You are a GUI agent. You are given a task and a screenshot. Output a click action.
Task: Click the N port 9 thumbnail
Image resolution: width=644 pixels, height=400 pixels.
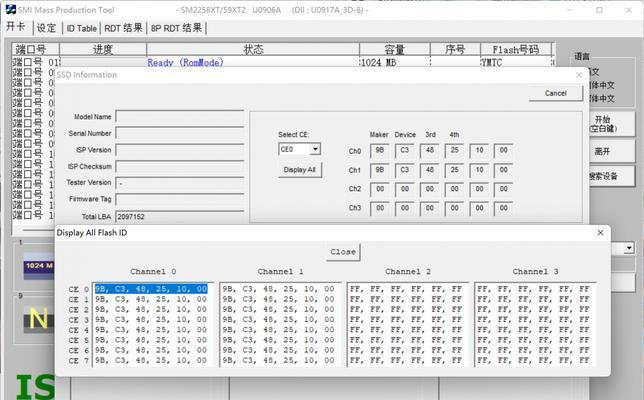point(39,319)
